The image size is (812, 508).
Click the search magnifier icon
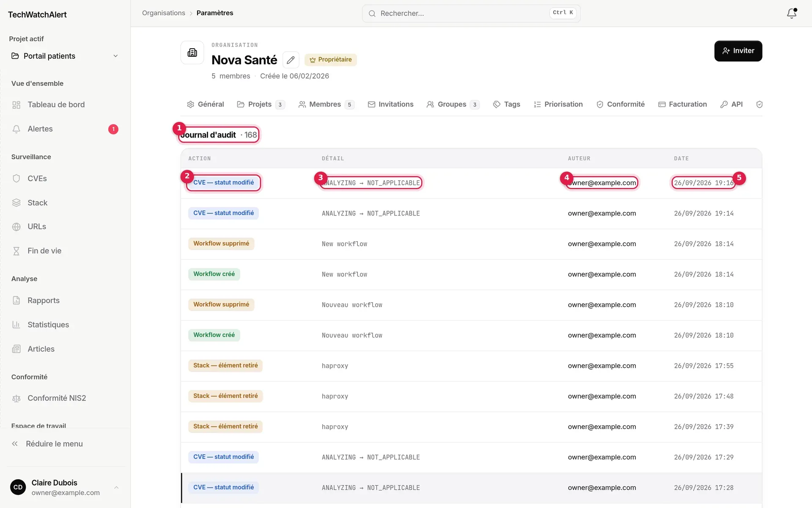tap(372, 14)
